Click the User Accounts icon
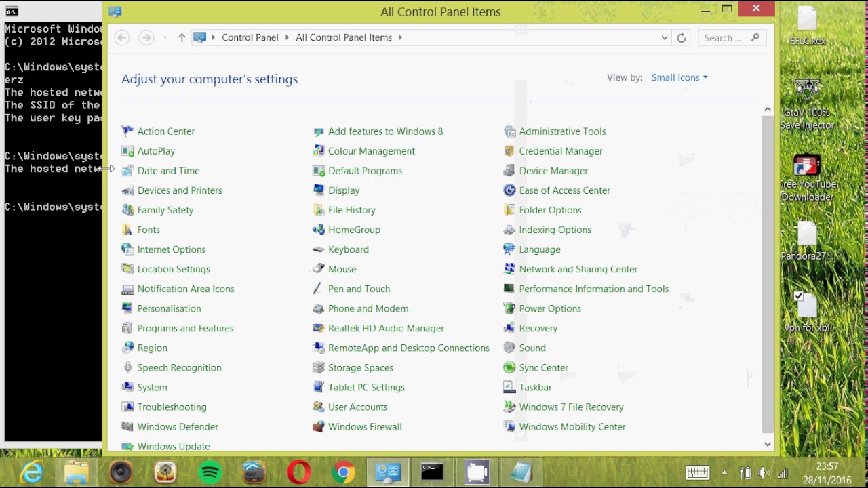 point(319,407)
